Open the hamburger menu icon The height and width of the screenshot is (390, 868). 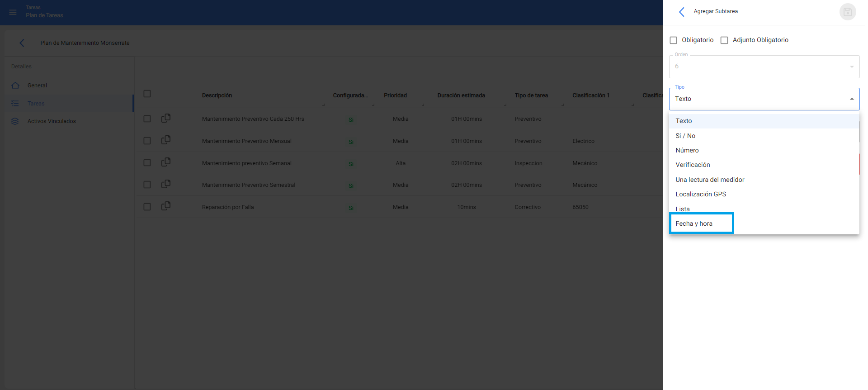[13, 12]
